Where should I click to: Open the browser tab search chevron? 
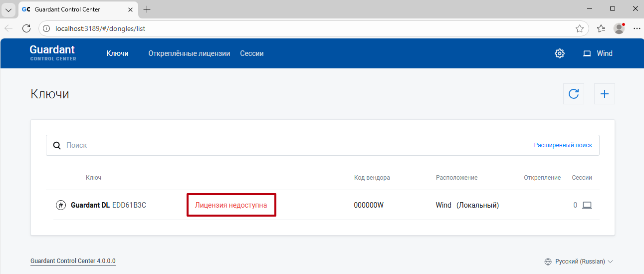tap(8, 9)
